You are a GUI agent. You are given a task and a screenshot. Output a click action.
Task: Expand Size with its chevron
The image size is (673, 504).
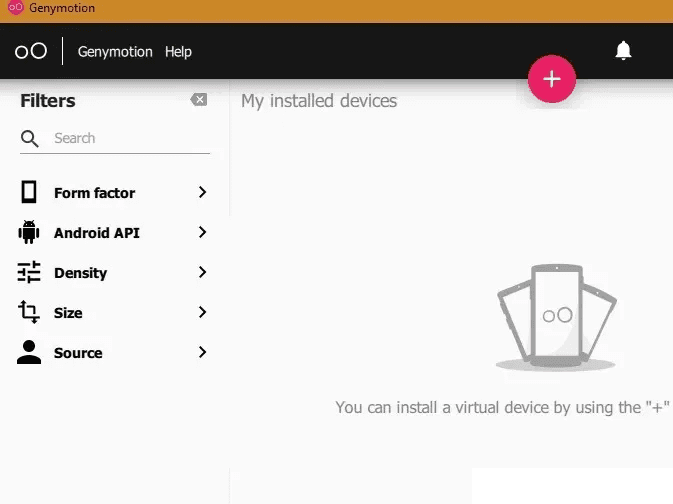(203, 312)
